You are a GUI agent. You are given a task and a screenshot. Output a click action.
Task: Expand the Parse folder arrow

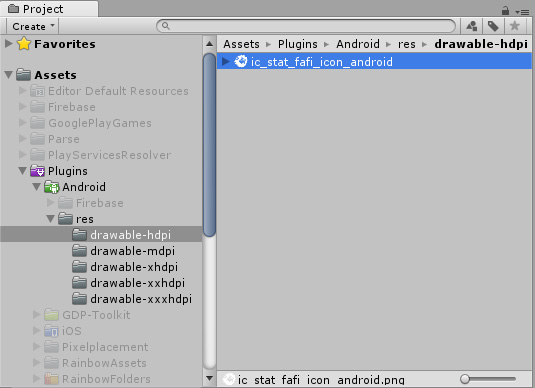(x=23, y=139)
